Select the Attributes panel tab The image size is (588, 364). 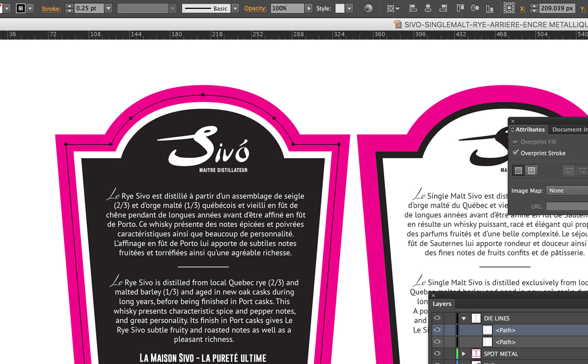530,129
